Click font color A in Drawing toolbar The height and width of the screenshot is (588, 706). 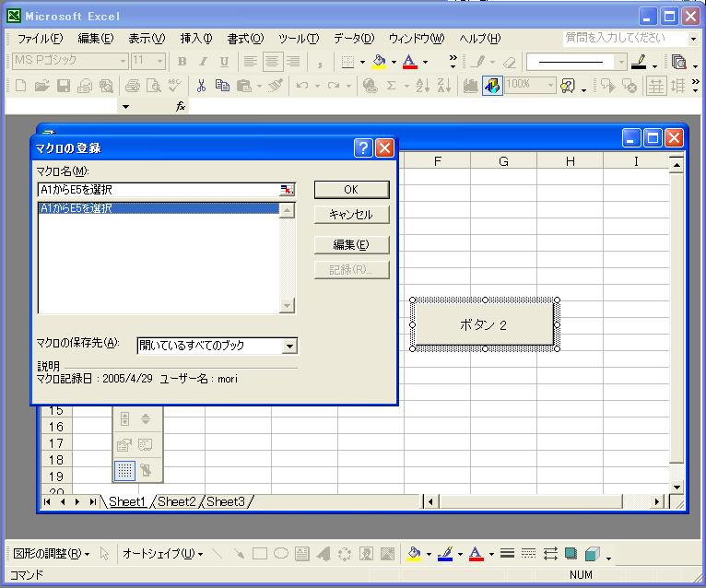pos(477,553)
